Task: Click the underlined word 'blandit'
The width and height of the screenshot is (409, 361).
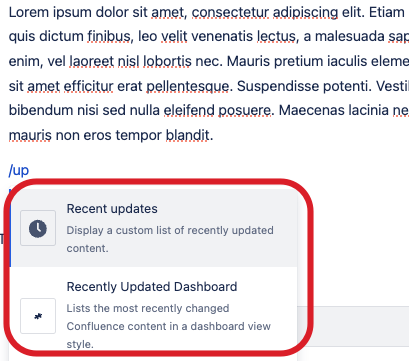Action: (188, 135)
